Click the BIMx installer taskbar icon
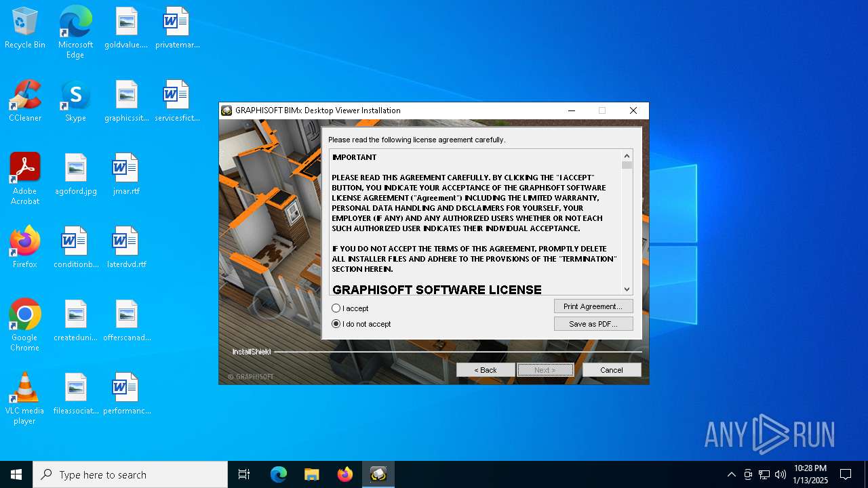The image size is (868, 488). [x=378, y=474]
